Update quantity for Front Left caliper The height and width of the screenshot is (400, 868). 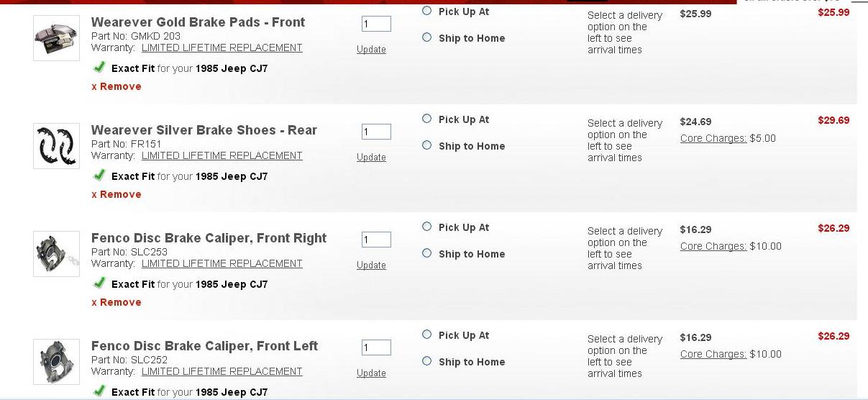(371, 373)
